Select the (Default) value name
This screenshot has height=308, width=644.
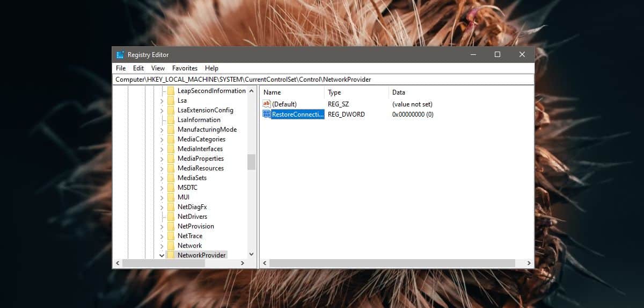point(284,104)
